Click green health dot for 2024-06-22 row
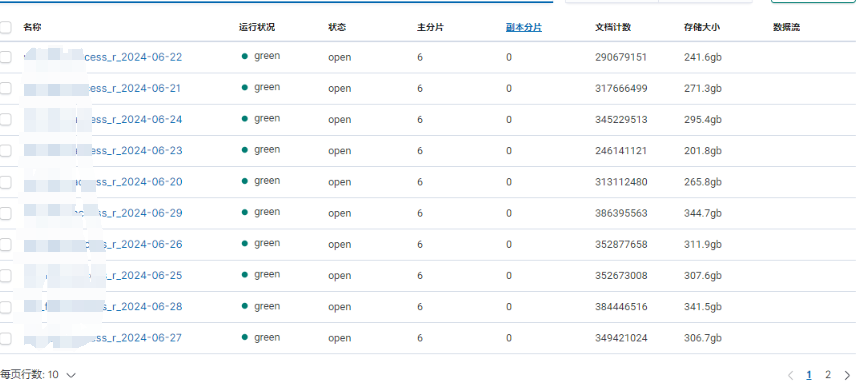The height and width of the screenshot is (387, 860). pyautogui.click(x=245, y=56)
